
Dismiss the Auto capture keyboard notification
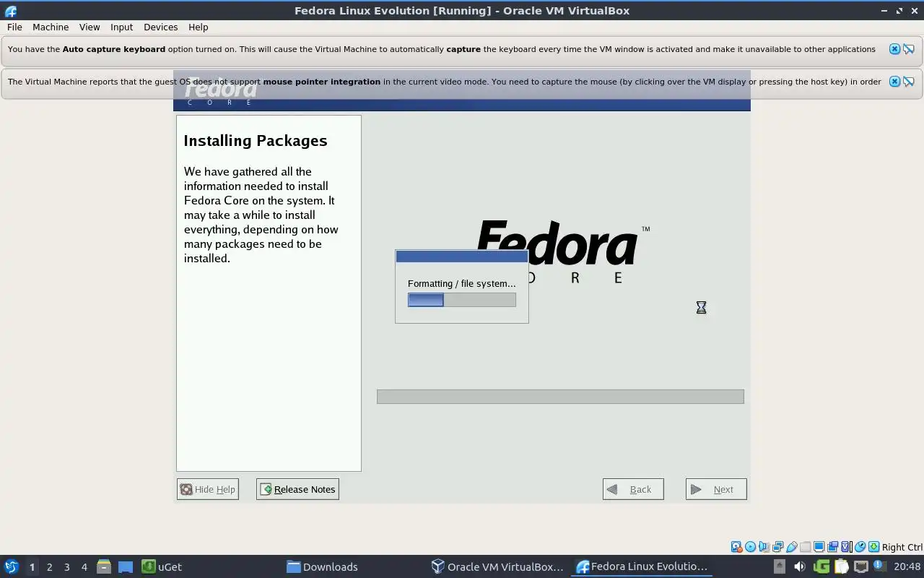tap(894, 49)
